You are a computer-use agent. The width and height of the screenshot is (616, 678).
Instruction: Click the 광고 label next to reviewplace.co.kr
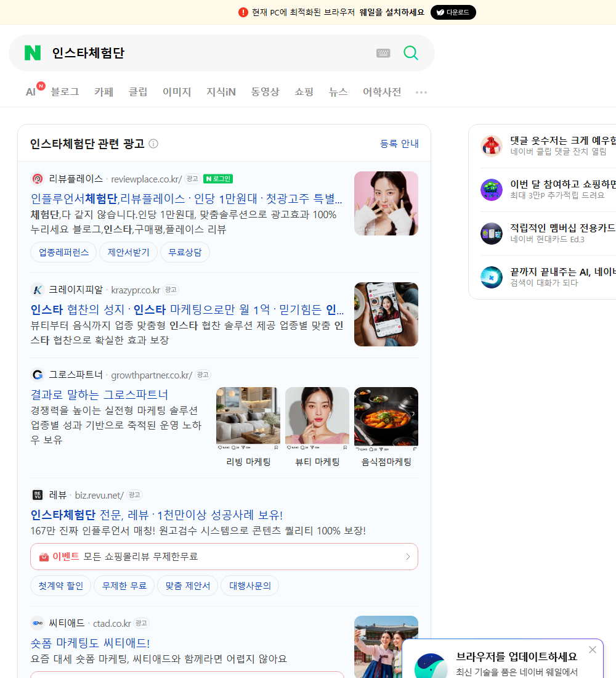click(x=192, y=179)
